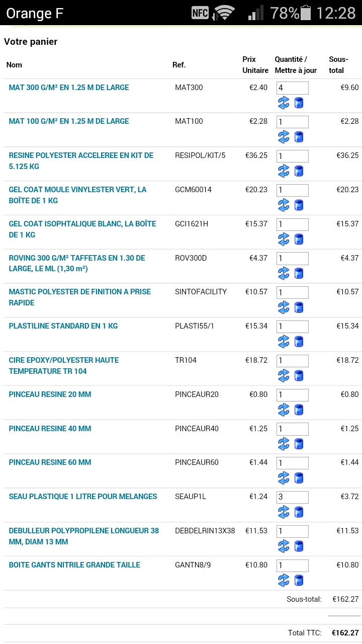Screen dimensions: 362x644
Task: Delete SINTOFACILITY mastic from cart
Action: click(x=299, y=307)
